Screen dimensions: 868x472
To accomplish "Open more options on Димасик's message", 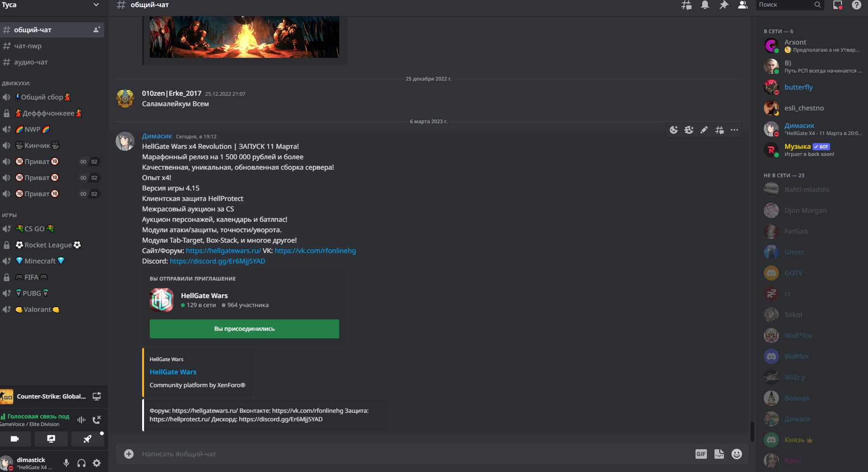I will [734, 130].
